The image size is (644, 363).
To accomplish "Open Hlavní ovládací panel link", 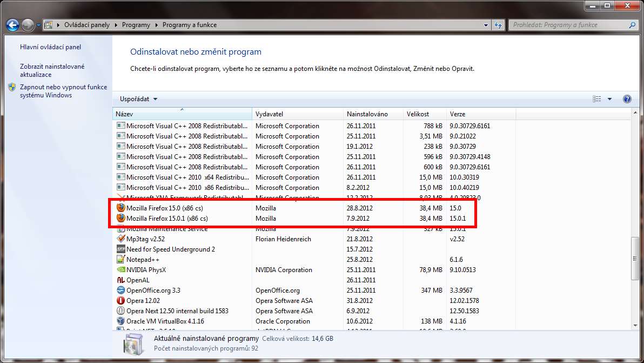I will tap(51, 47).
